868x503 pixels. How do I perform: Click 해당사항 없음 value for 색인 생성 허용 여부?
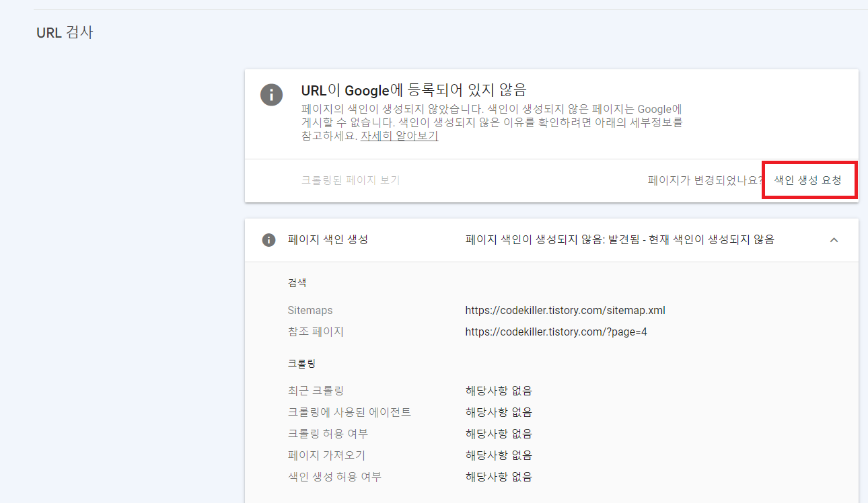[x=499, y=477]
